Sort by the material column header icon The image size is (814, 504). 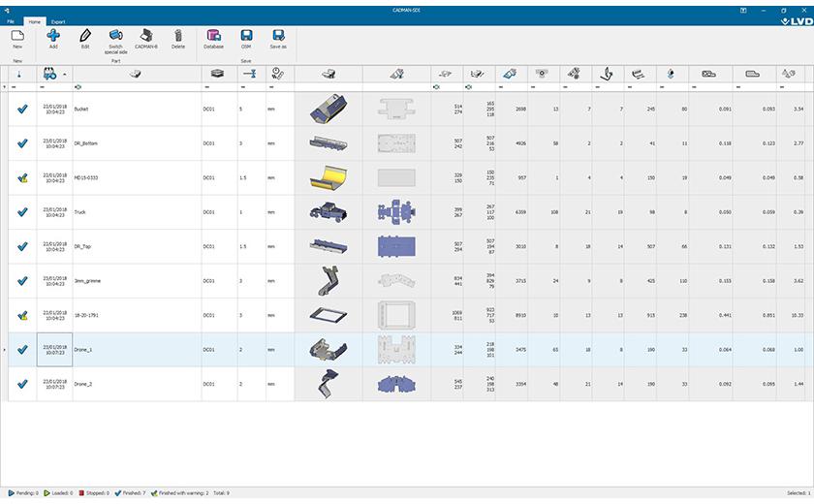click(217, 74)
